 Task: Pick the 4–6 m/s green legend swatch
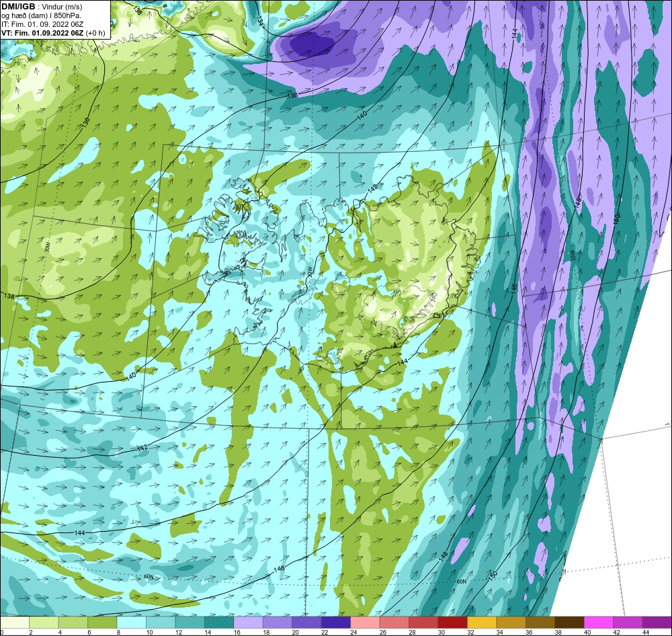tap(73, 623)
